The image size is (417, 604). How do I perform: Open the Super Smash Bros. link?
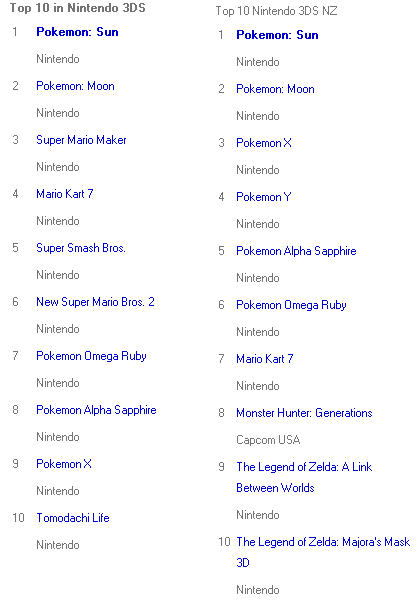click(81, 248)
